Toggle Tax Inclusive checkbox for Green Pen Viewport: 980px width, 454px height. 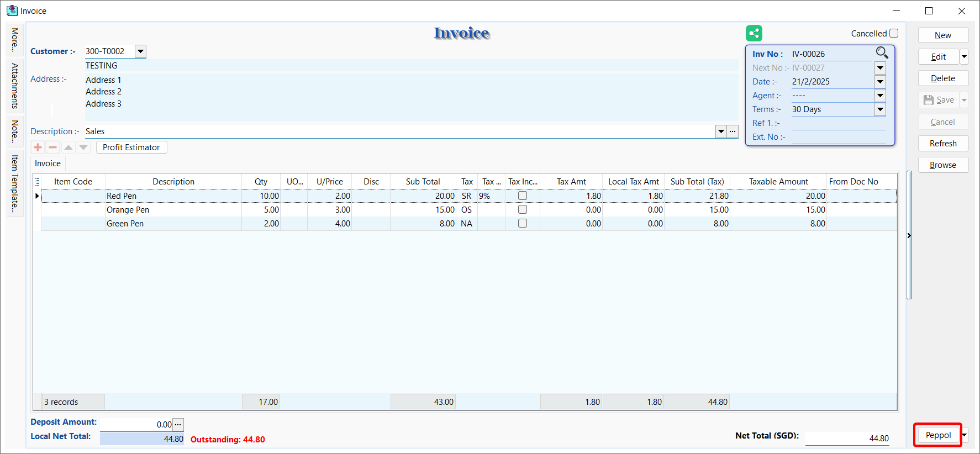(x=523, y=223)
